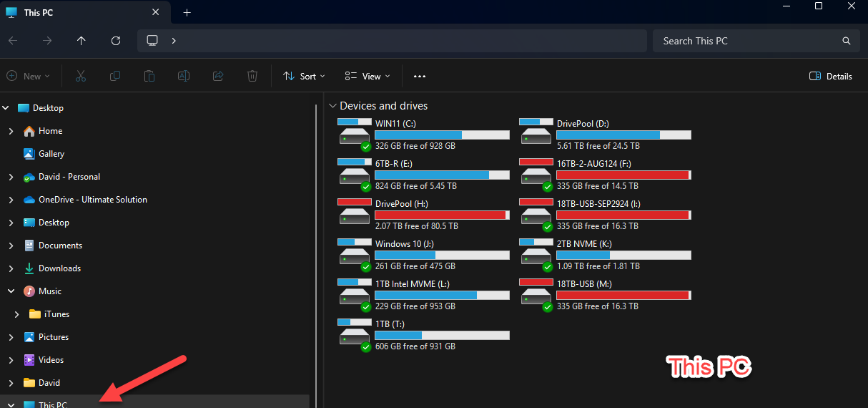Screen dimensions: 868x408
Task: Expand the Videos tree node
Action: 11,360
